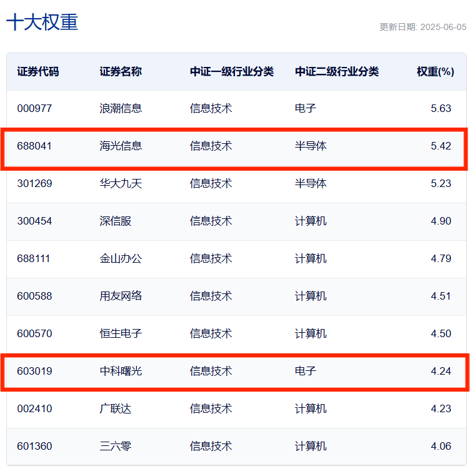Open the 用友网络 entry

point(121,296)
